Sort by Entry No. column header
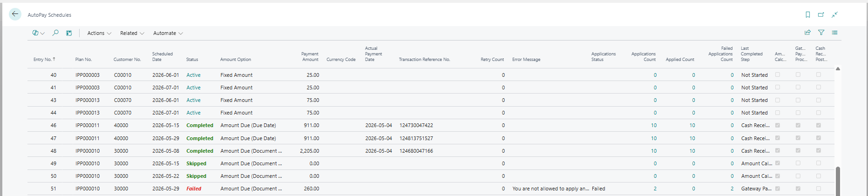Image resolution: width=868 pixels, height=196 pixels. [44, 60]
